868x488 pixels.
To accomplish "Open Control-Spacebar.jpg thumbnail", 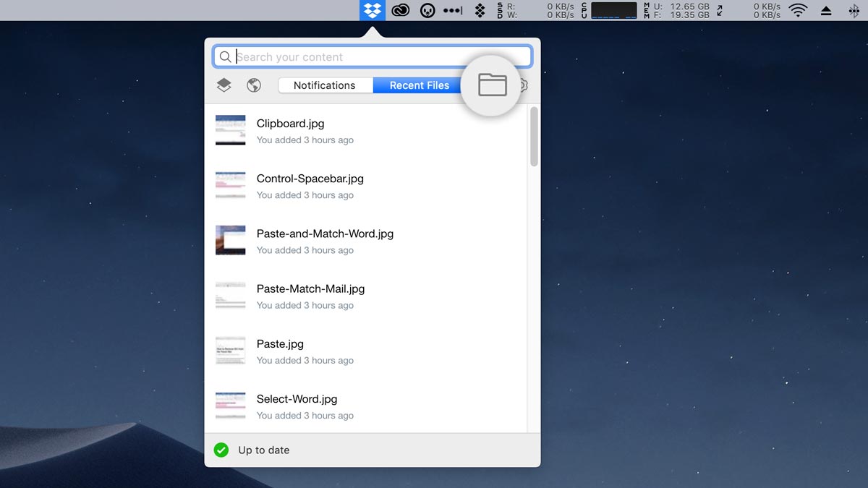I will coord(230,185).
